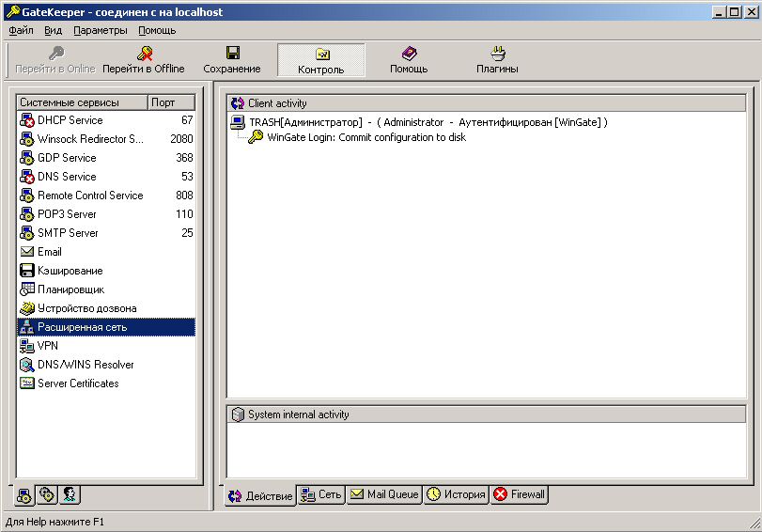Select the Кэширование entry text
762x532 pixels.
(70, 271)
